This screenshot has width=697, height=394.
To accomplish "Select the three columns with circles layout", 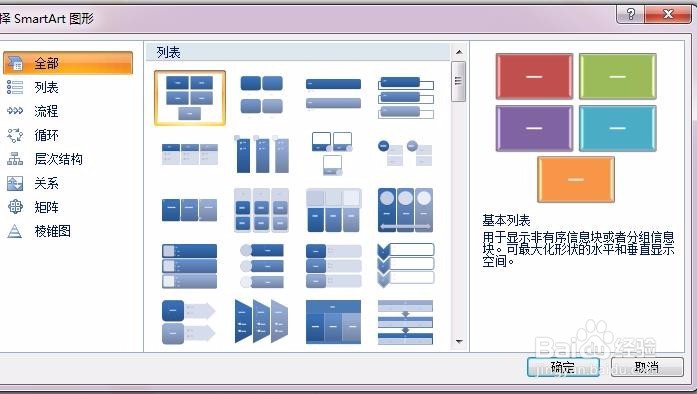I will pos(405,210).
